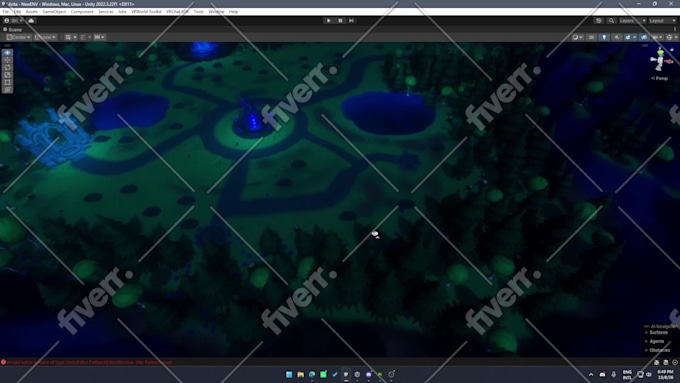Open the VRWorld Toolkit menu
Screen dimensions: 680x383
(146, 12)
